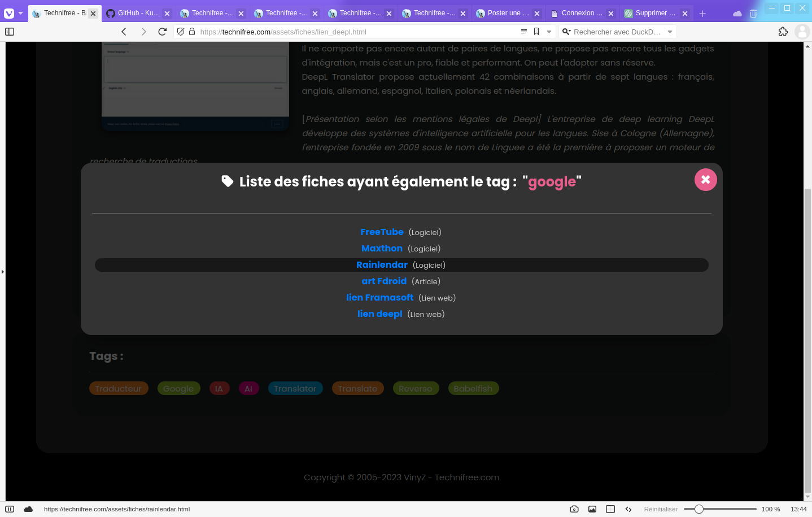Image resolution: width=812 pixels, height=517 pixels.
Task: Toggle the side panel visibility
Action: tap(10, 32)
